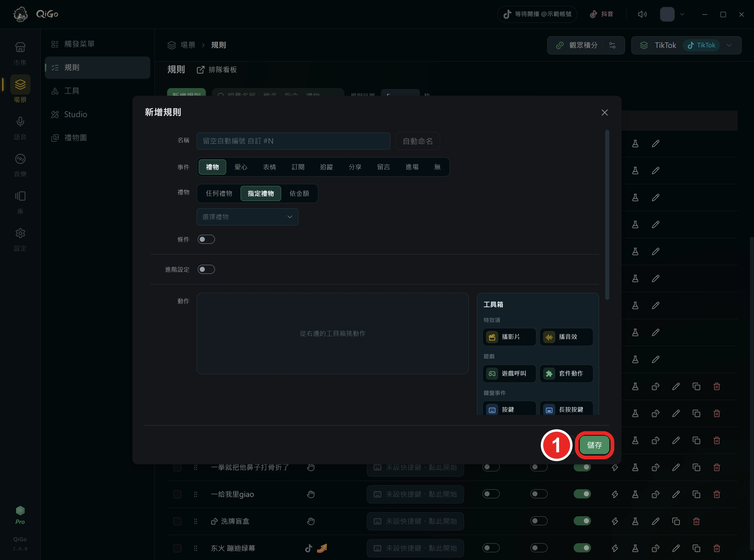754x560 pixels.
Task: Delete the 一给我里giao rule with trash icon
Action: (716, 494)
